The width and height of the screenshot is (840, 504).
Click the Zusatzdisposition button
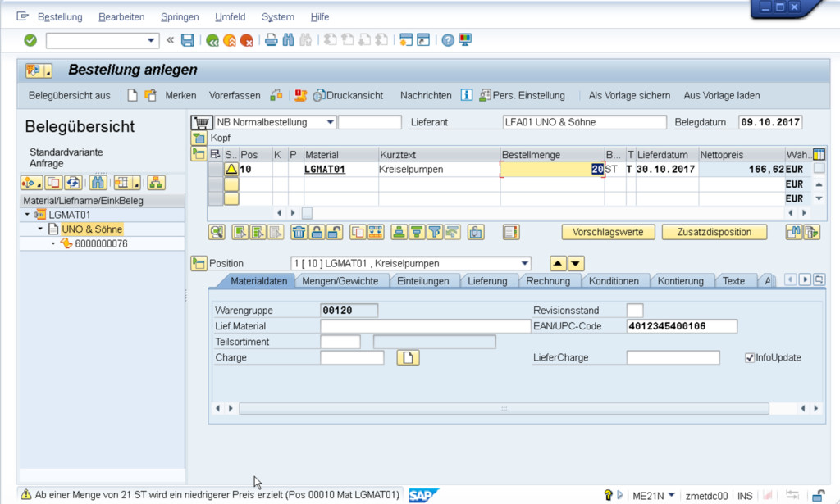click(714, 232)
